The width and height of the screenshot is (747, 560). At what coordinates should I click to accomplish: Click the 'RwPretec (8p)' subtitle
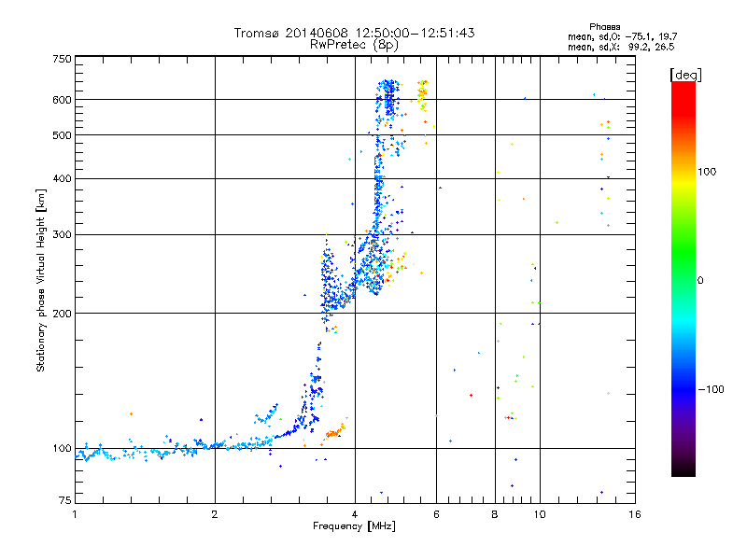[354, 45]
